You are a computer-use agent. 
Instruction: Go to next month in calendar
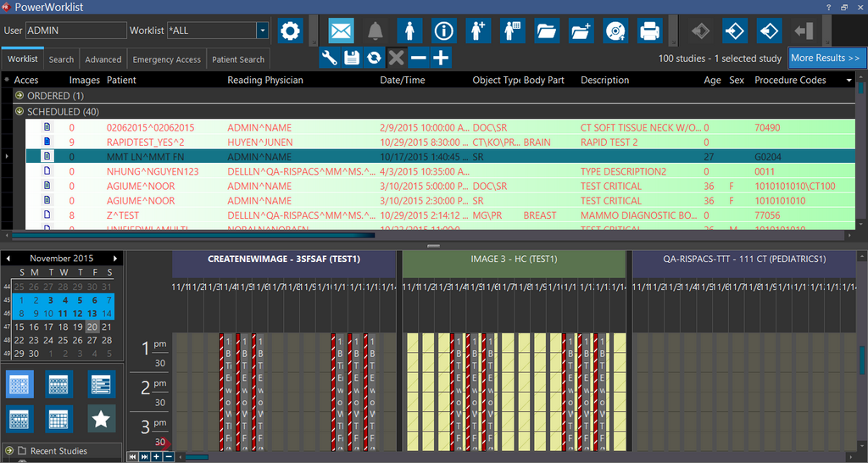point(114,258)
